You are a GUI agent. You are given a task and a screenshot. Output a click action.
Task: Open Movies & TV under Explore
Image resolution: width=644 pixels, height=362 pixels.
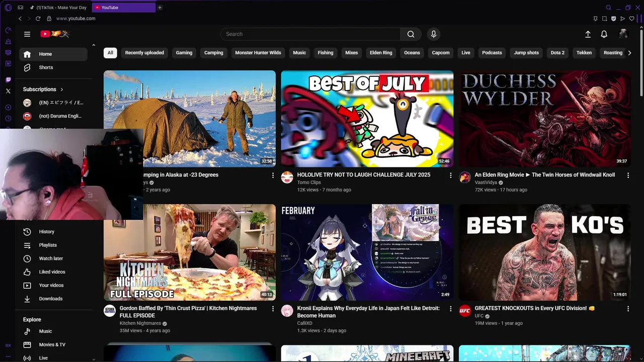pos(53,345)
